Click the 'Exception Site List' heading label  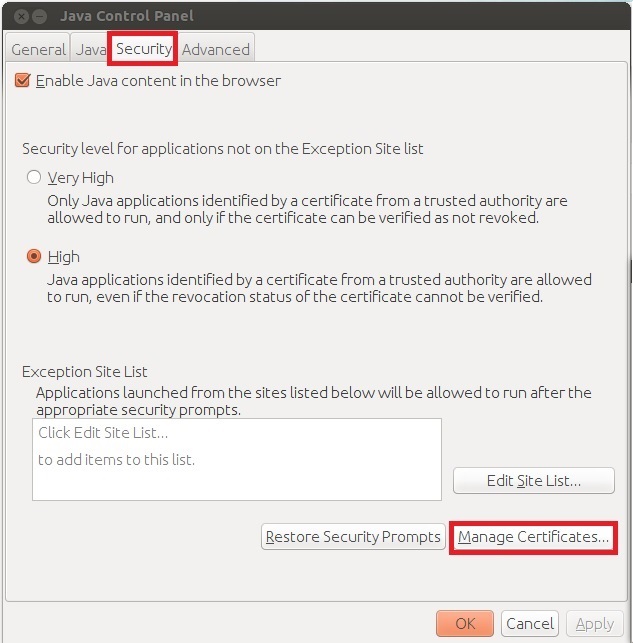(85, 372)
